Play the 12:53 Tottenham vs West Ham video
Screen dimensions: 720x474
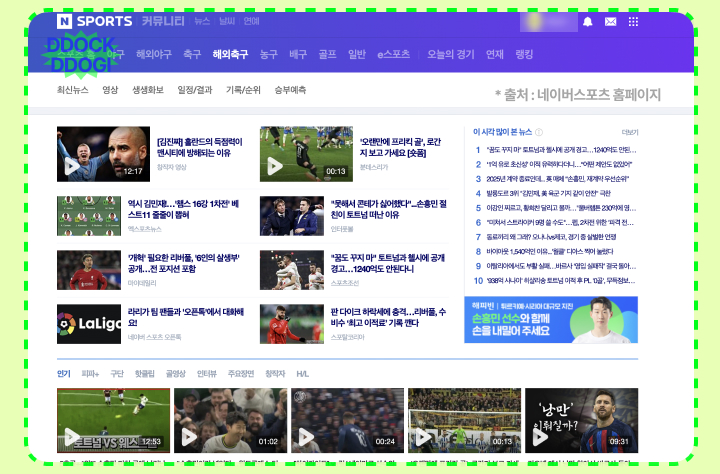(113, 420)
